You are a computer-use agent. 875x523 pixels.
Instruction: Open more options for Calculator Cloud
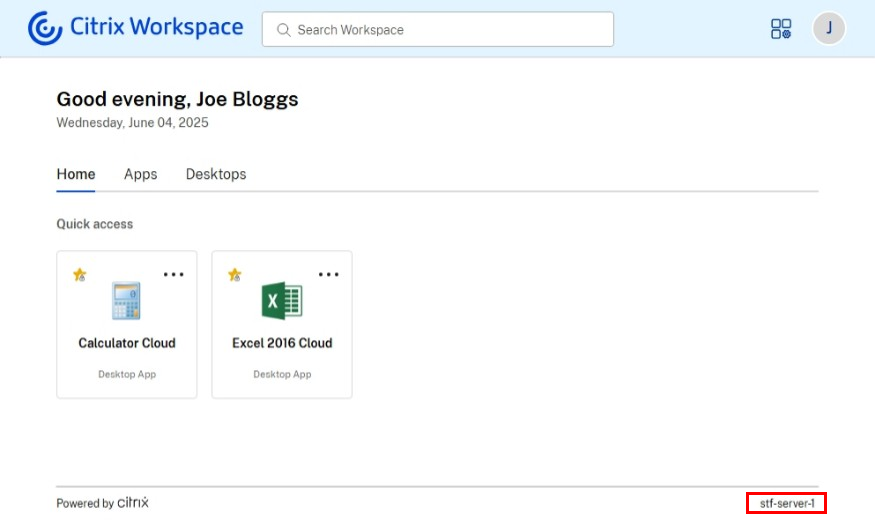click(x=174, y=274)
